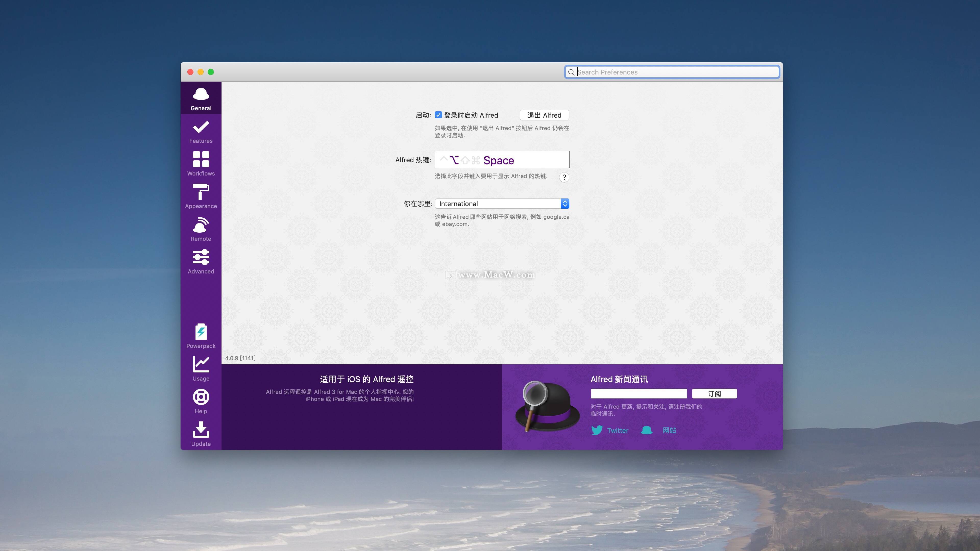Click the version text 4.0.9 [1141]
This screenshot has height=551, width=980.
240,358
